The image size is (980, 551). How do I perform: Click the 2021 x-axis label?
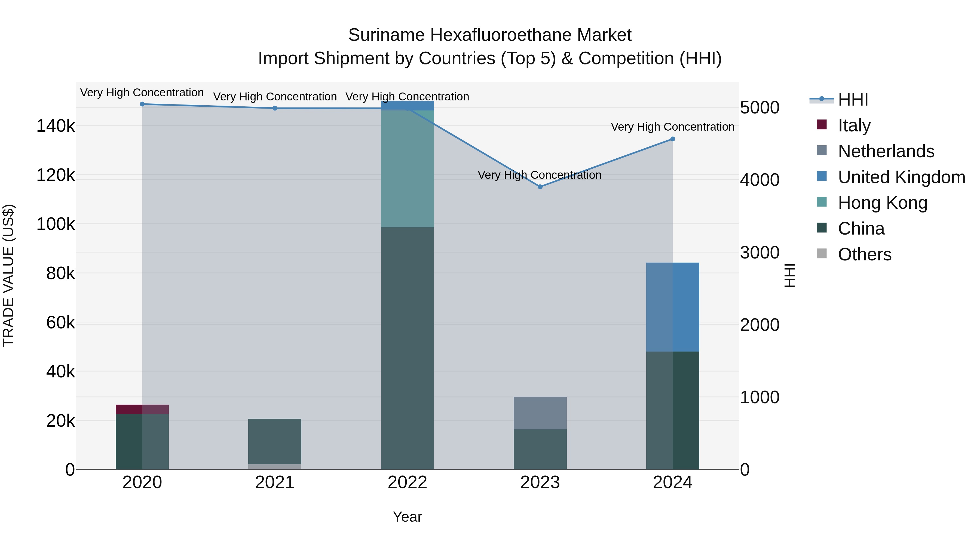click(275, 482)
